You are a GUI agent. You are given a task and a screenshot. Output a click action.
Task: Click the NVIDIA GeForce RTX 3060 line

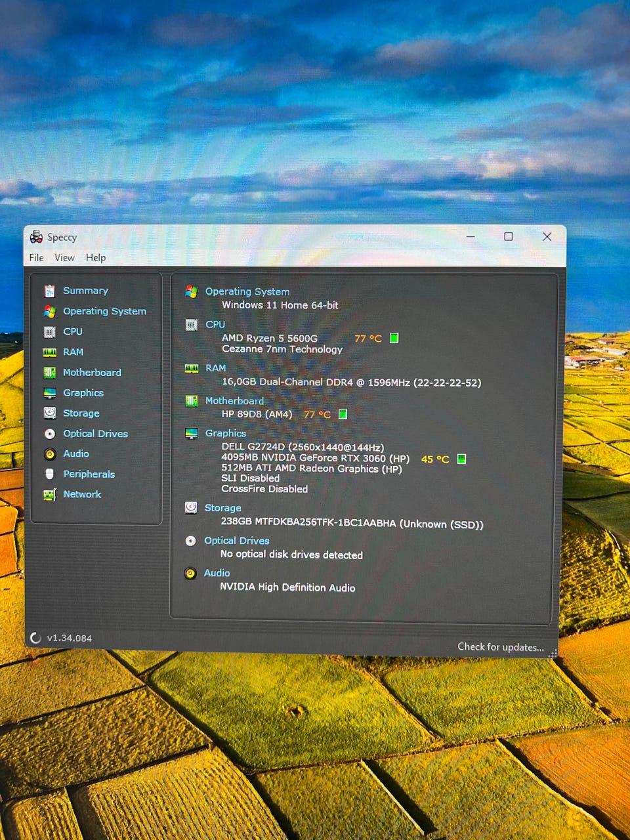316,458
